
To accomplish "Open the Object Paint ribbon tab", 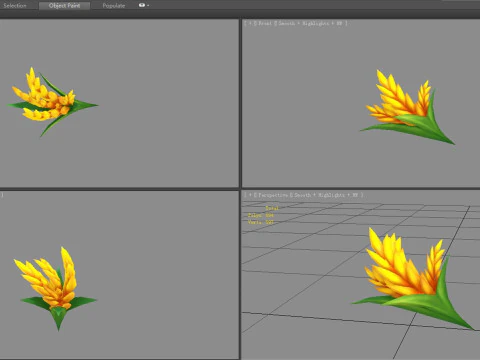I will click(64, 6).
